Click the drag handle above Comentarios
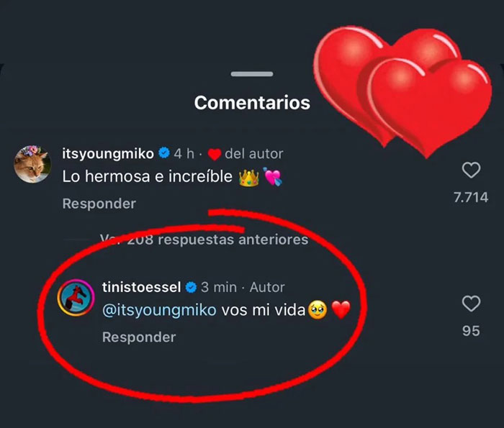The width and height of the screenshot is (504, 428). click(252, 74)
